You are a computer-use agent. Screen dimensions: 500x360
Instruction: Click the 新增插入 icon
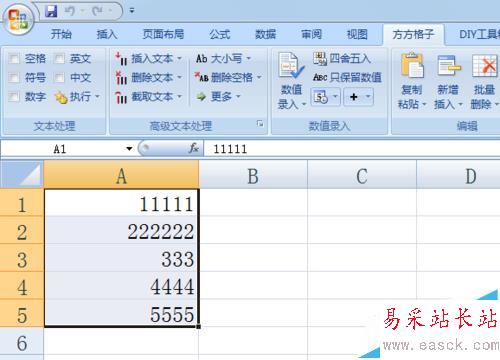tap(449, 65)
